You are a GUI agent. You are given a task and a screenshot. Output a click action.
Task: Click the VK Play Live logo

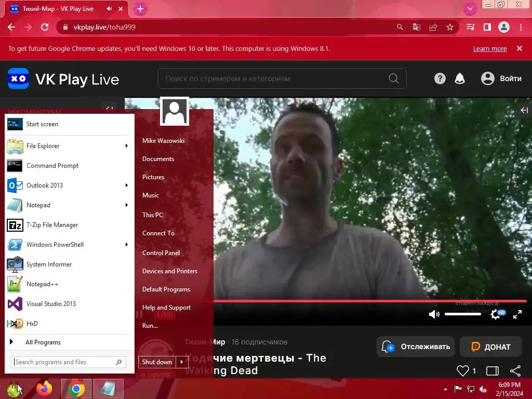tap(63, 79)
